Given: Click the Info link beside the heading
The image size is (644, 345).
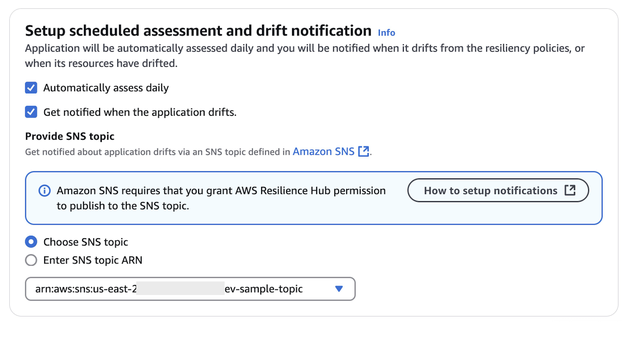Looking at the screenshot, I should pos(386,32).
